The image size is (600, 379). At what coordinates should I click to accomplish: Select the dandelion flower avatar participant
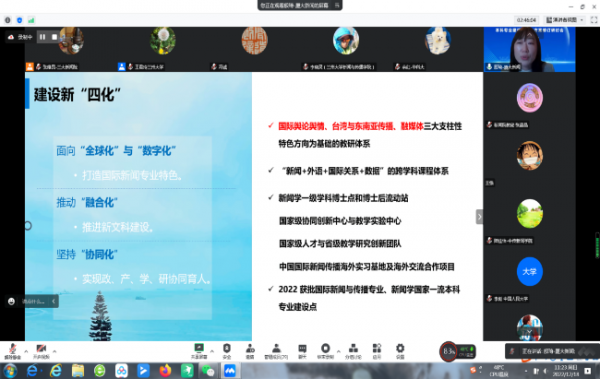click(163, 41)
